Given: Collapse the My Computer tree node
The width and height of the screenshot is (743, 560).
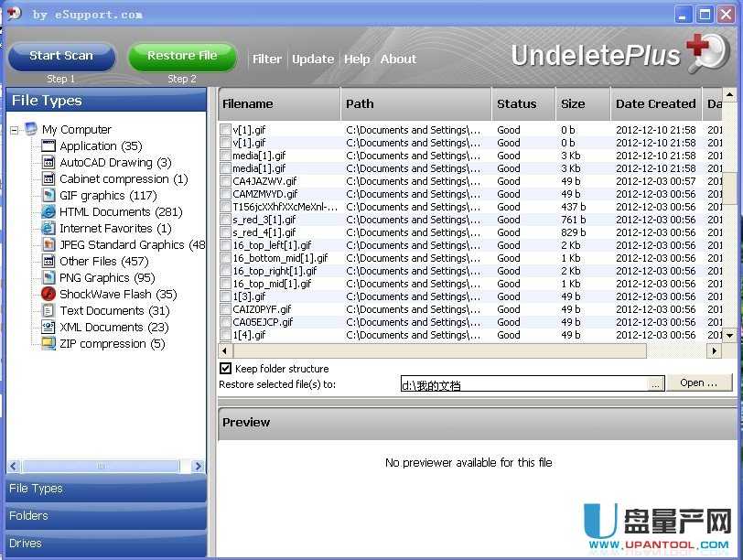Looking at the screenshot, I should pos(15,130).
